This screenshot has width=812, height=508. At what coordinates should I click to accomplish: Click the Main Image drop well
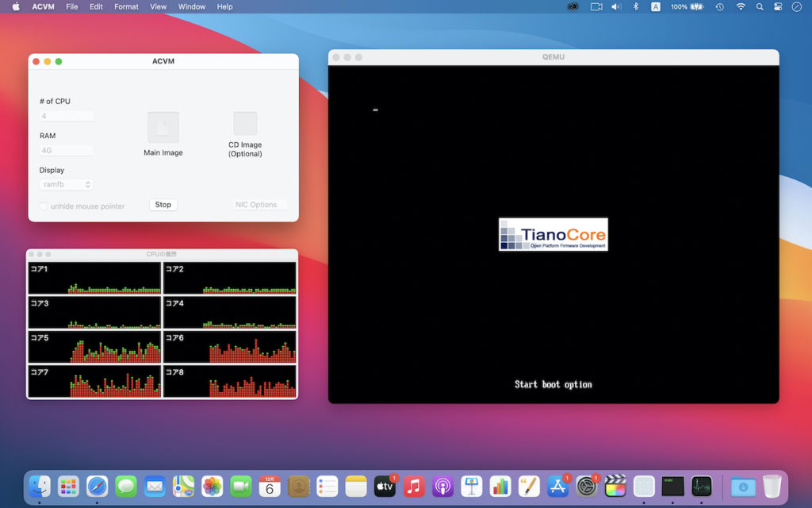point(163,127)
